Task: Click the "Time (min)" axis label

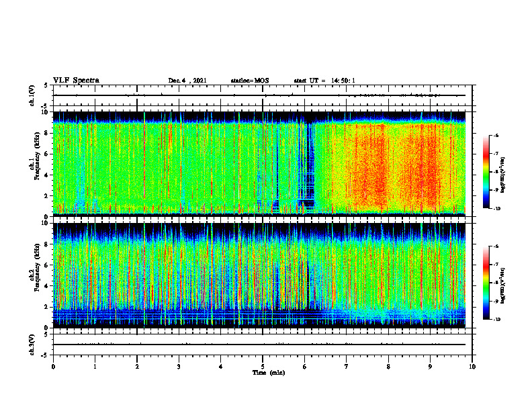Action: click(x=269, y=373)
